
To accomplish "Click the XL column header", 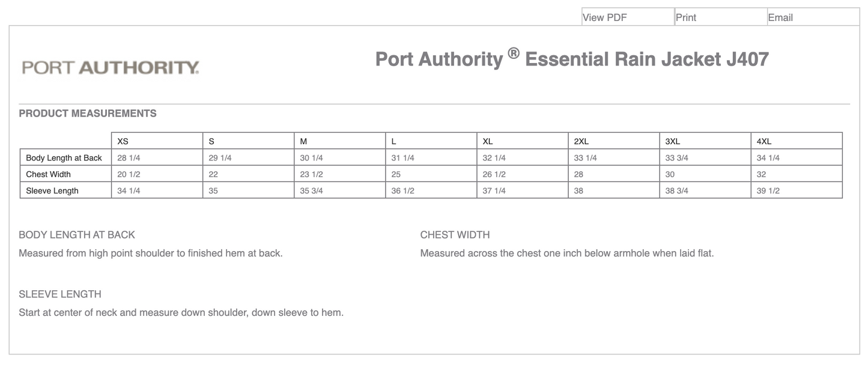I will click(x=487, y=141).
